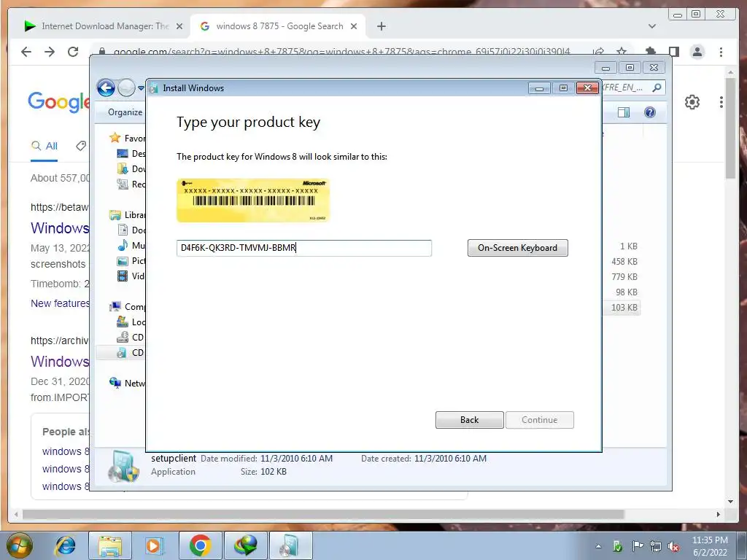
Task: Close the Internet Download Manager tab
Action: (179, 26)
